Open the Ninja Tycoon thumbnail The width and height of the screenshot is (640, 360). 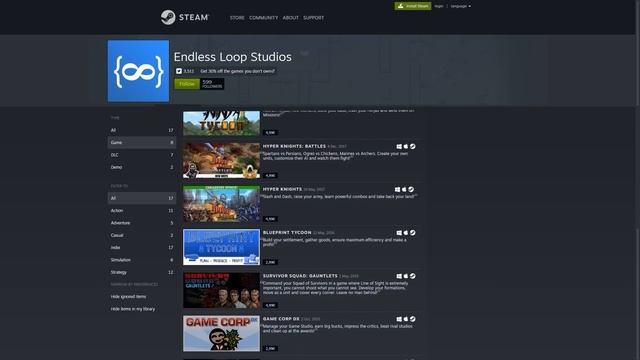[221, 123]
